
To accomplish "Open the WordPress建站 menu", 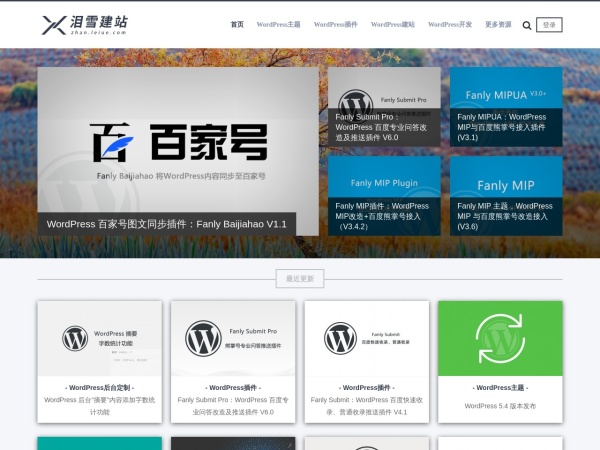I will (393, 24).
